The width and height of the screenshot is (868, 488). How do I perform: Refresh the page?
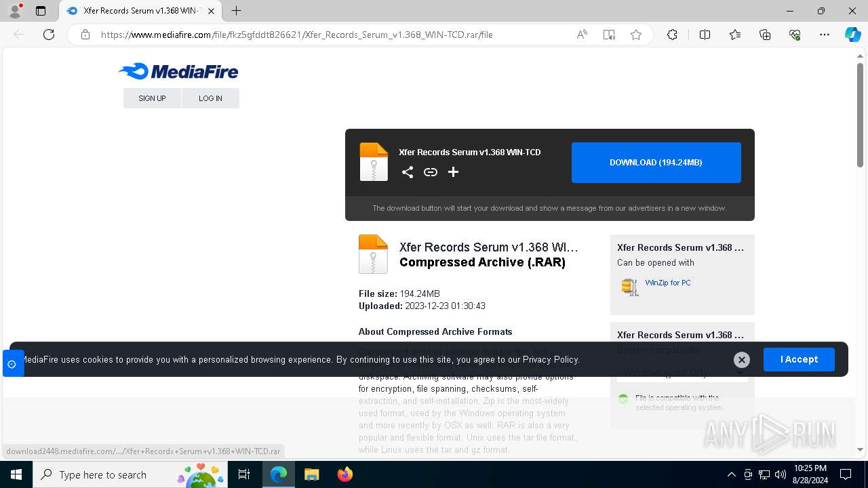click(x=49, y=35)
